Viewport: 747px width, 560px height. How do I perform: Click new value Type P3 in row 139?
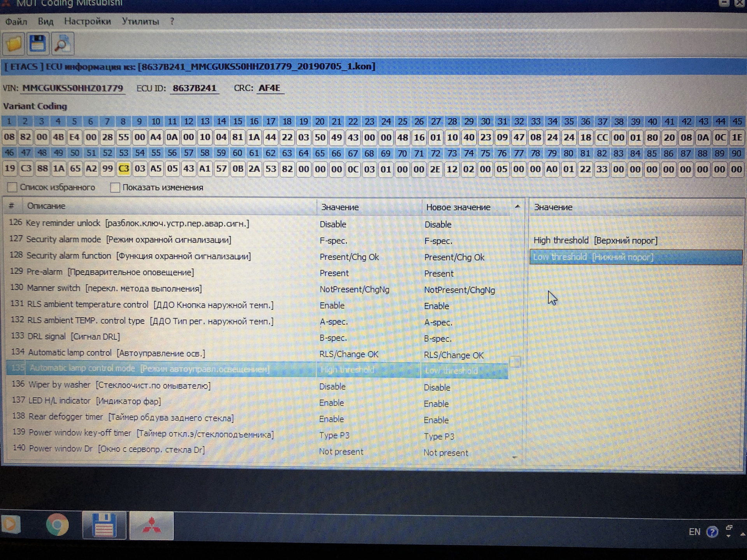pos(439,436)
